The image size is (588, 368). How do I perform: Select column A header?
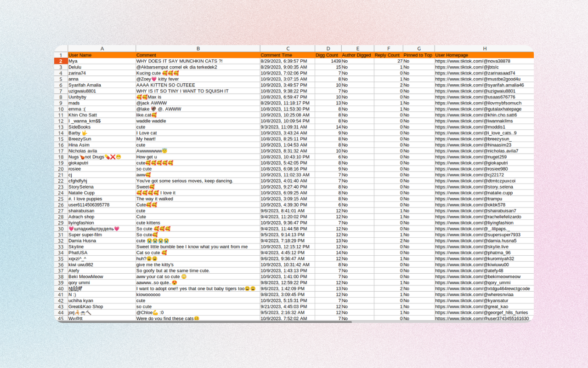click(x=102, y=48)
